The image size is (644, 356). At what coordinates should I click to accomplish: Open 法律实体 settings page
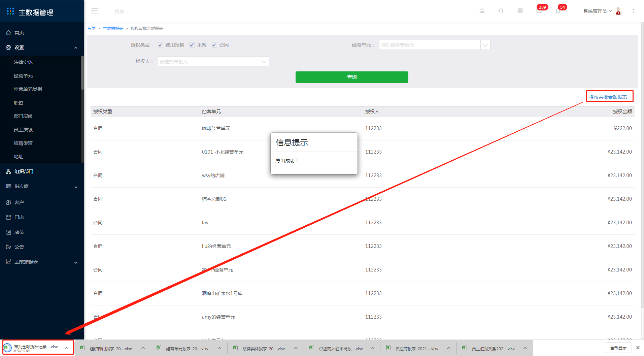tap(23, 62)
